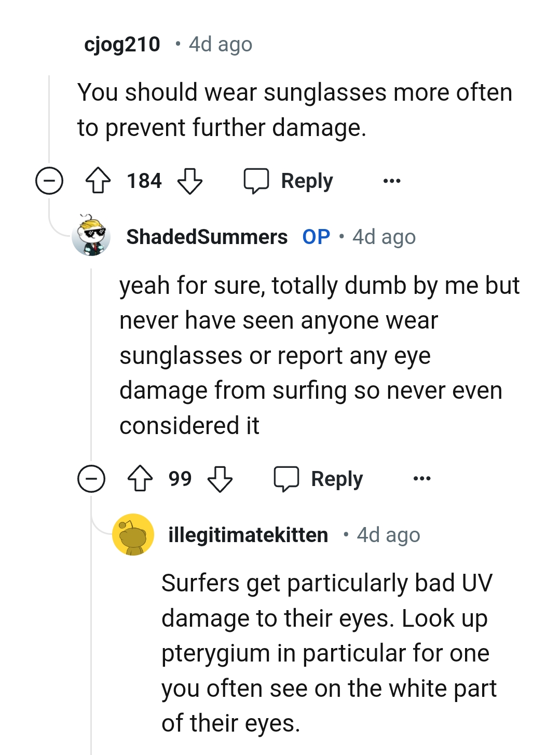Click ShadedSummers' sunglasses avatar
Viewport: 560px width, 755px height.
91,236
